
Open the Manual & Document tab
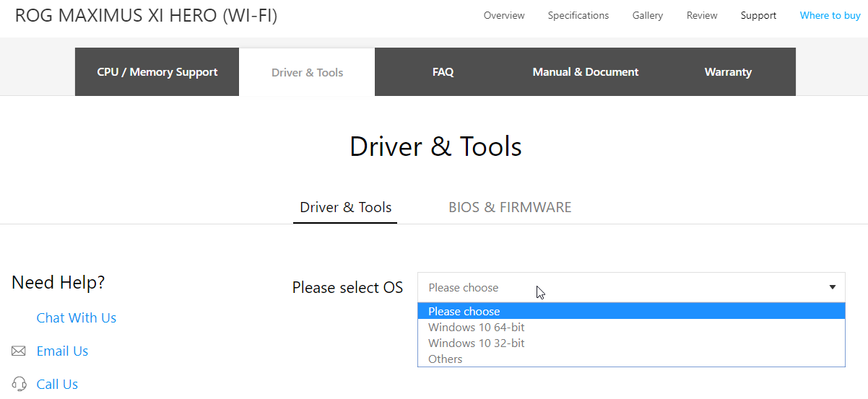click(586, 72)
